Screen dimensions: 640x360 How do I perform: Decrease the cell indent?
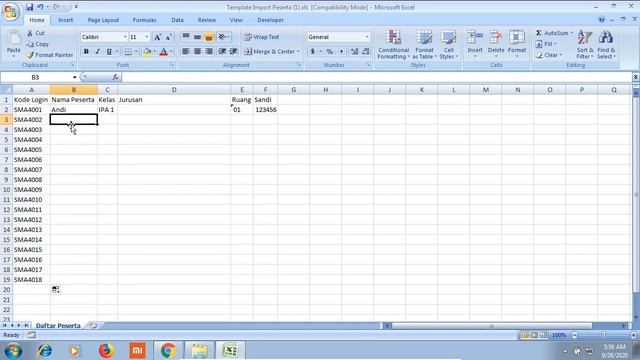coord(222,51)
